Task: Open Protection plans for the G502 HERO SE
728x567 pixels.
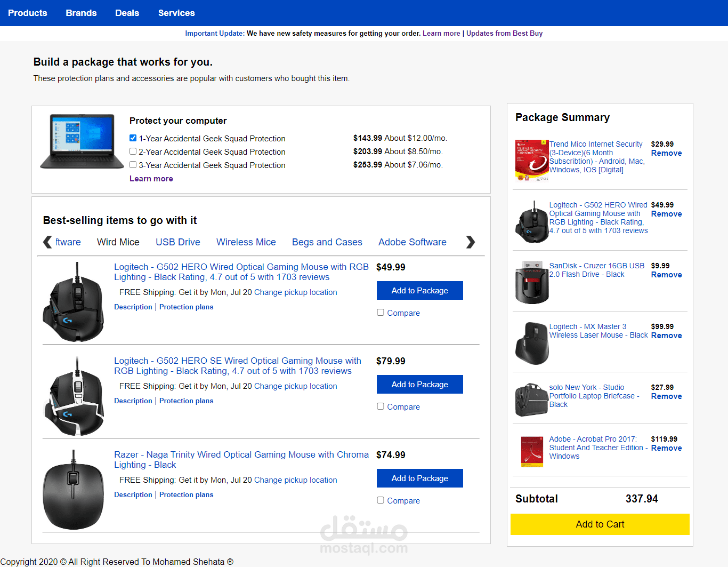Action: (x=186, y=401)
